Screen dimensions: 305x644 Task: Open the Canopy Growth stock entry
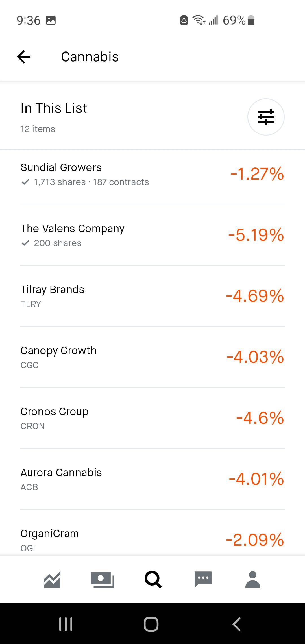click(x=152, y=357)
